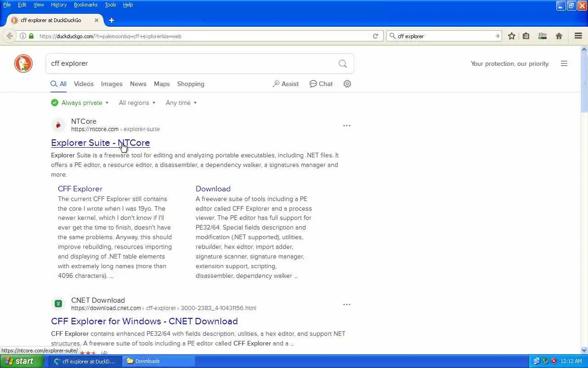Open CFF Explorer for Windows CNET result

pos(144,321)
